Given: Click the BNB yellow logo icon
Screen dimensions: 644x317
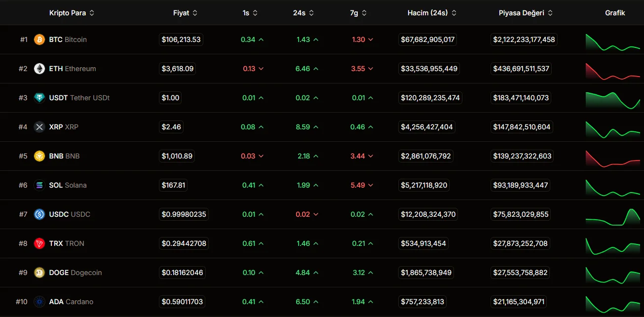Looking at the screenshot, I should click(x=39, y=156).
